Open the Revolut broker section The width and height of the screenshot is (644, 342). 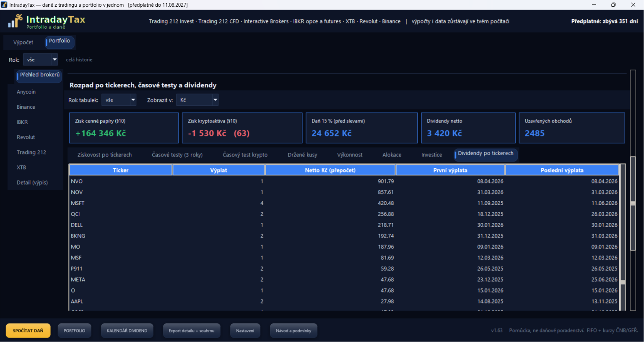[26, 137]
